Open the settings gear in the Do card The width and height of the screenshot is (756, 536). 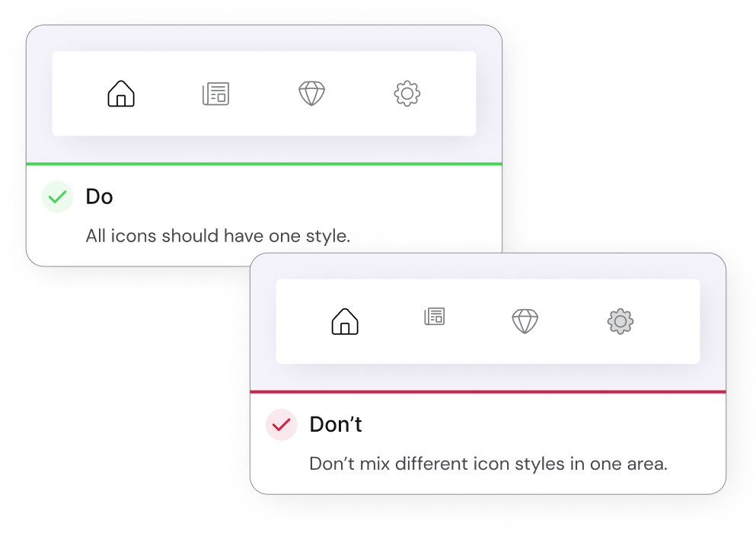pos(407,94)
